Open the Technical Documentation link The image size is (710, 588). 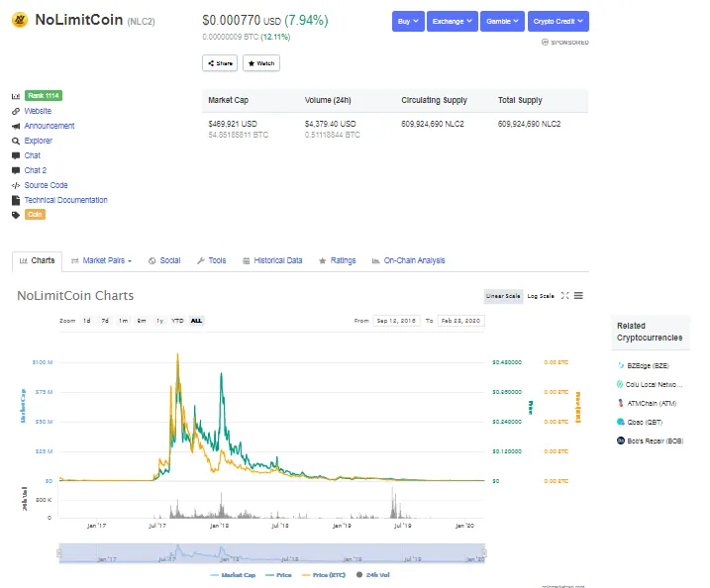[65, 200]
